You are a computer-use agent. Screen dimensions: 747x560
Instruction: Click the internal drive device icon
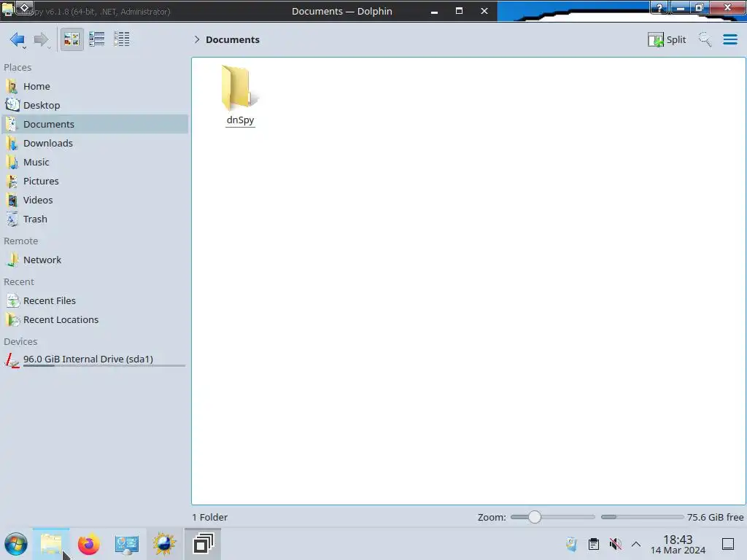[x=12, y=360]
